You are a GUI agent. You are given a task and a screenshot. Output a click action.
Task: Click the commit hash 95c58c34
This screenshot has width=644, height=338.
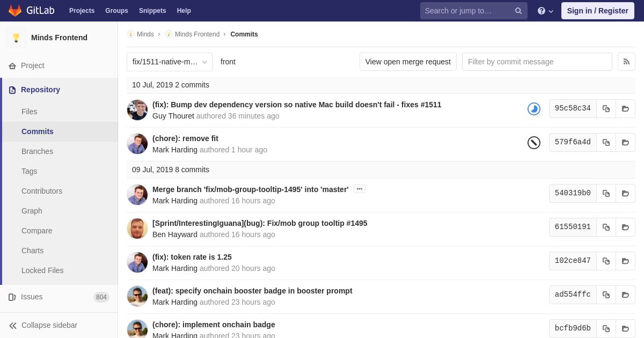(573, 108)
